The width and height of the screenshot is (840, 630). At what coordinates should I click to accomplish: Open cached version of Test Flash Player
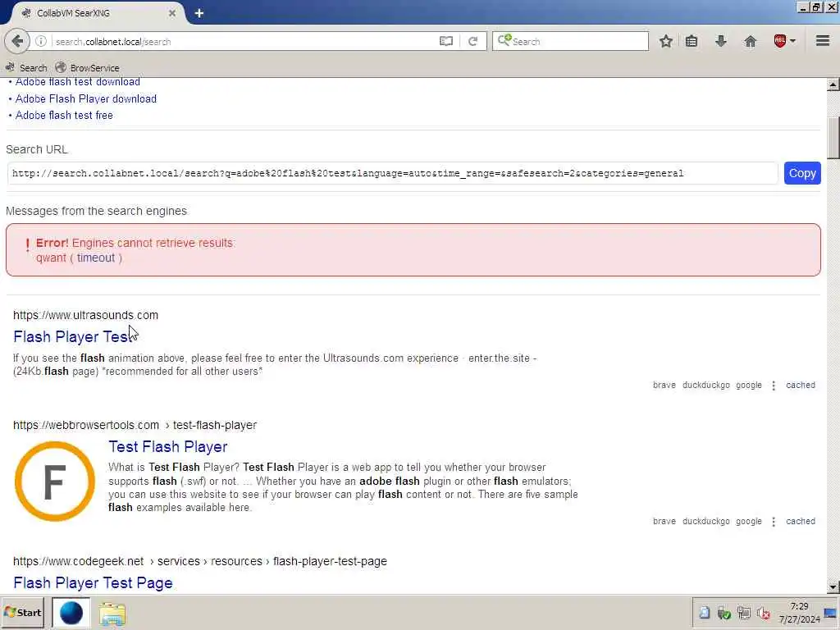click(801, 521)
